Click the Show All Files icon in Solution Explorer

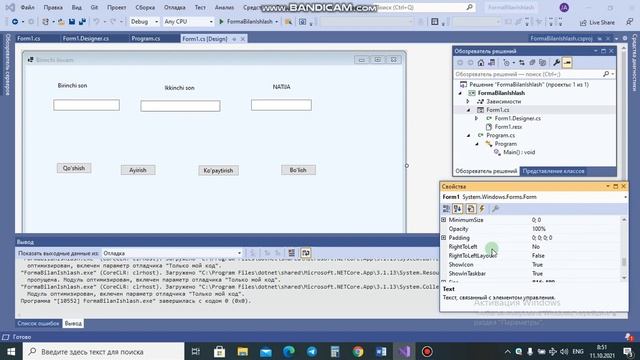(542, 63)
